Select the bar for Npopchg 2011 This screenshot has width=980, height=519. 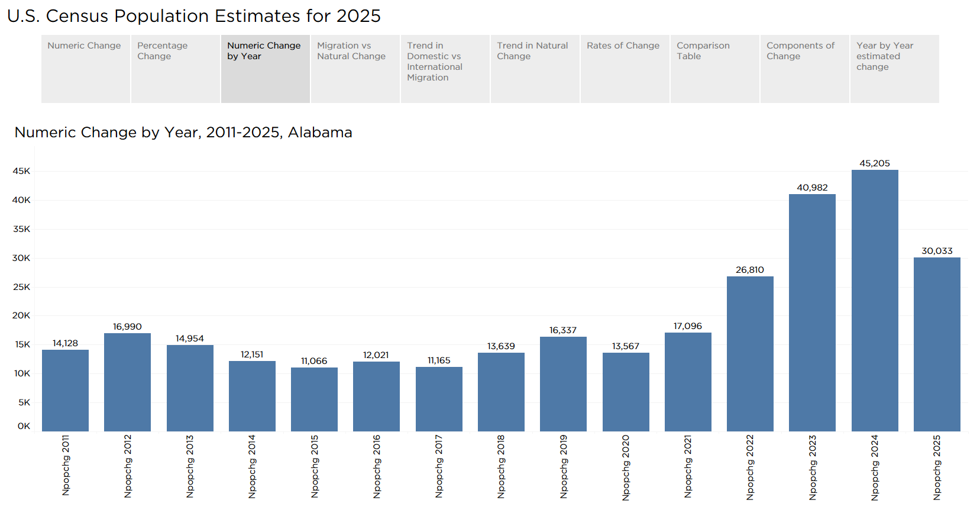(65, 391)
